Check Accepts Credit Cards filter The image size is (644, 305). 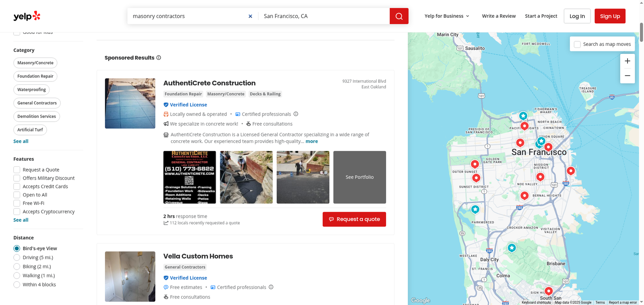point(17,186)
